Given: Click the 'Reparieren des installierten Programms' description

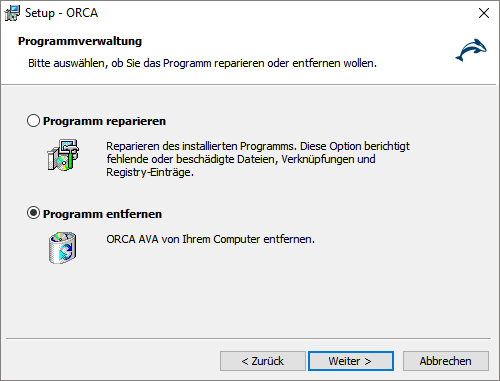Looking at the screenshot, I should click(258, 159).
